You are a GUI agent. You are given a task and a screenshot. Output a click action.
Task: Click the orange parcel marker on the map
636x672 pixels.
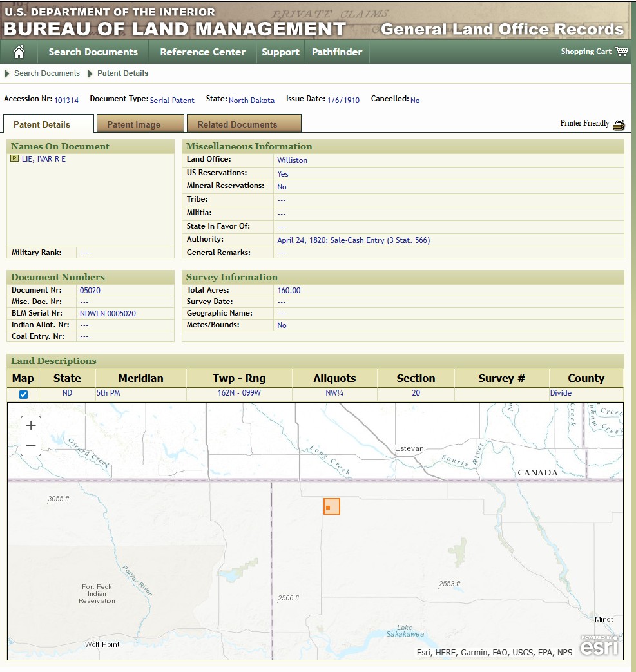tap(331, 506)
